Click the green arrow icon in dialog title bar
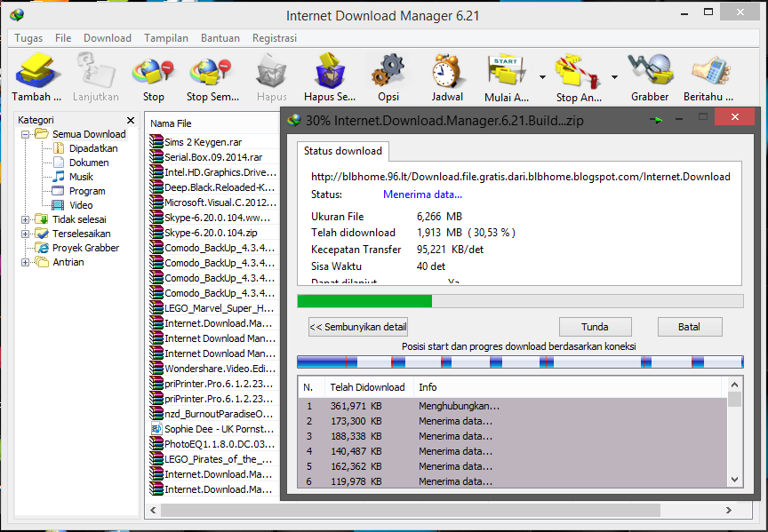The image size is (768, 532). pyautogui.click(x=656, y=119)
